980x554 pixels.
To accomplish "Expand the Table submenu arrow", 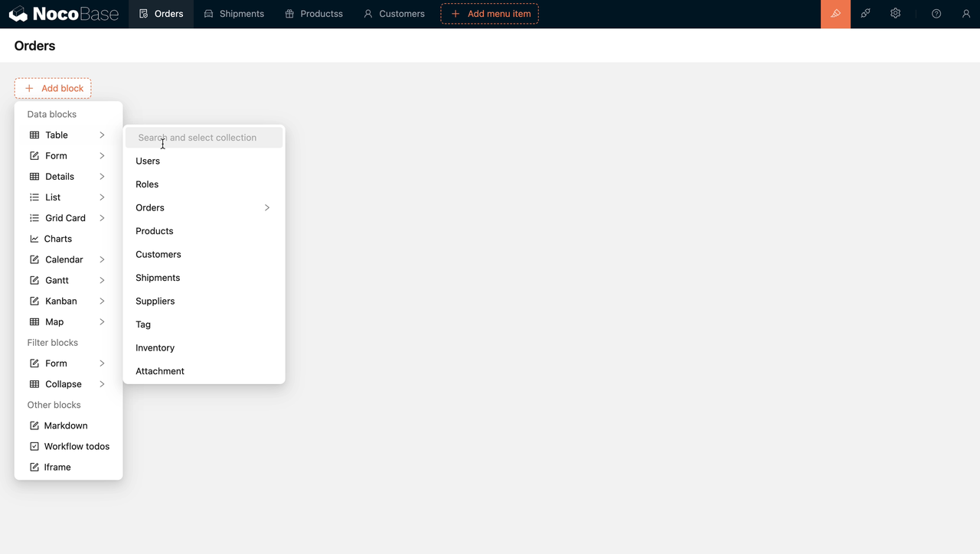I will click(x=102, y=135).
